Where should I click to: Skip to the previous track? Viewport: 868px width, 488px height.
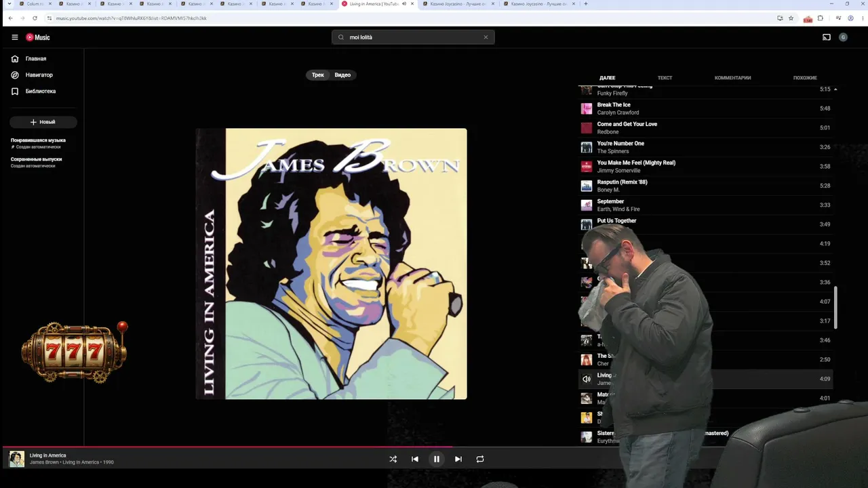point(415,459)
